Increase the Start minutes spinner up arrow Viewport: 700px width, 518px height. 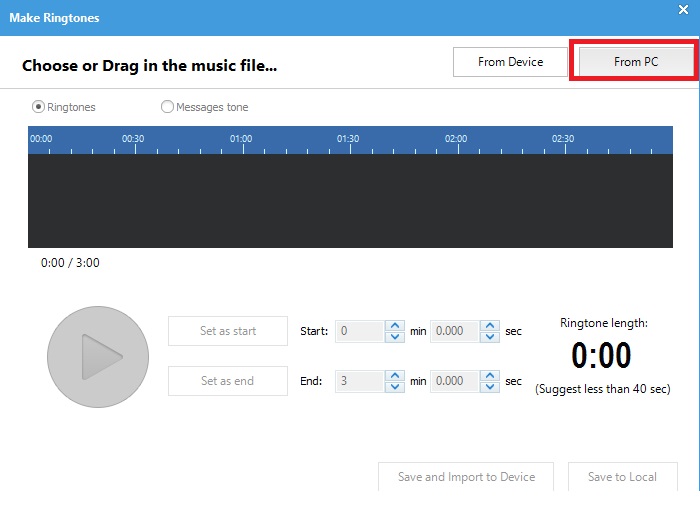click(x=395, y=325)
